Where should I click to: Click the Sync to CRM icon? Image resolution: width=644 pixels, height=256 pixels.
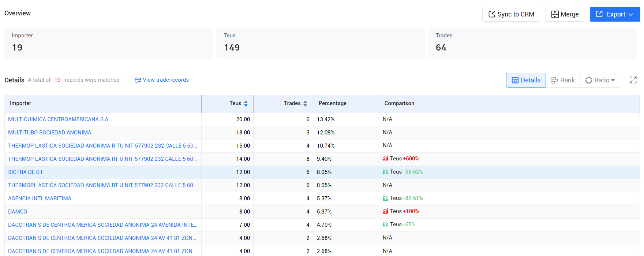point(492,14)
